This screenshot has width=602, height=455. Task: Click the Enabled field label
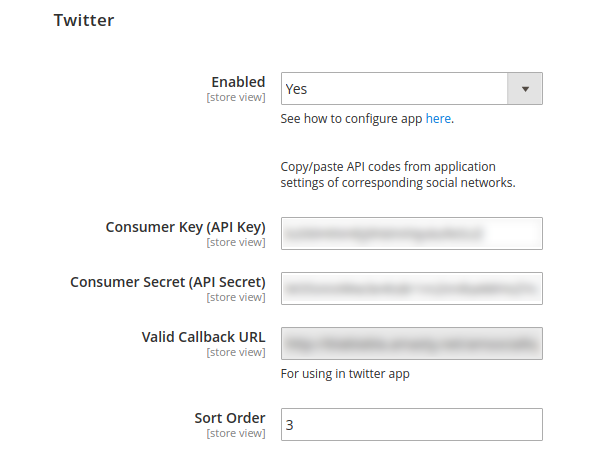[x=238, y=82]
